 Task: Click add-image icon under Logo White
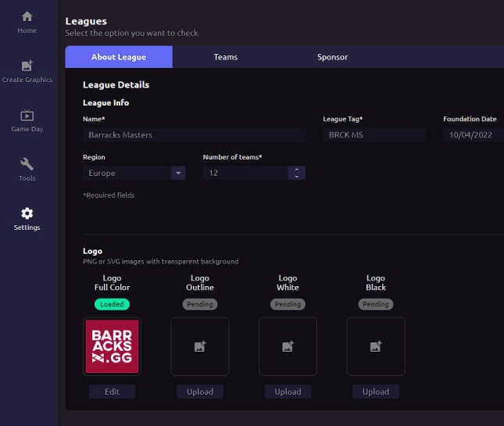288,346
